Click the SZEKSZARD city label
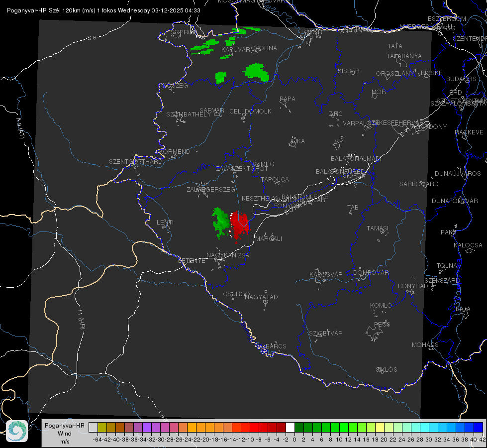Image resolution: width=487 pixels, height=448 pixels. tap(442, 281)
